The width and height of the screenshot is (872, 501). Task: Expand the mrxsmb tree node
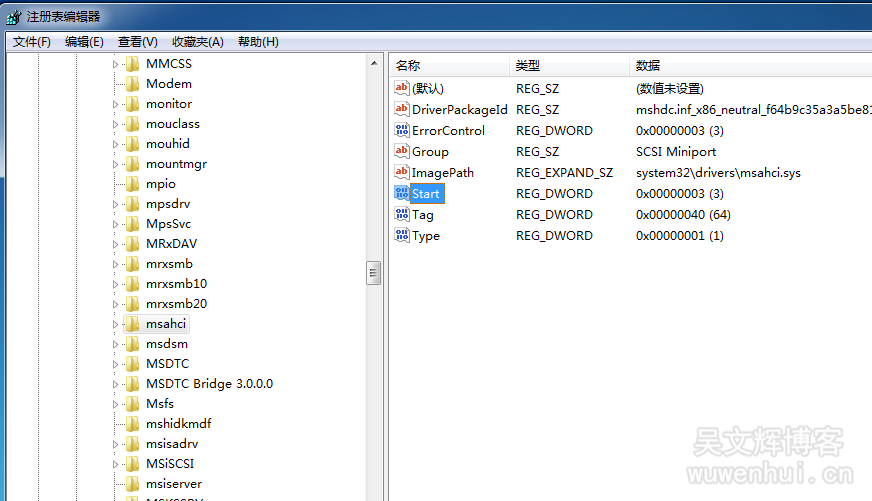point(114,264)
